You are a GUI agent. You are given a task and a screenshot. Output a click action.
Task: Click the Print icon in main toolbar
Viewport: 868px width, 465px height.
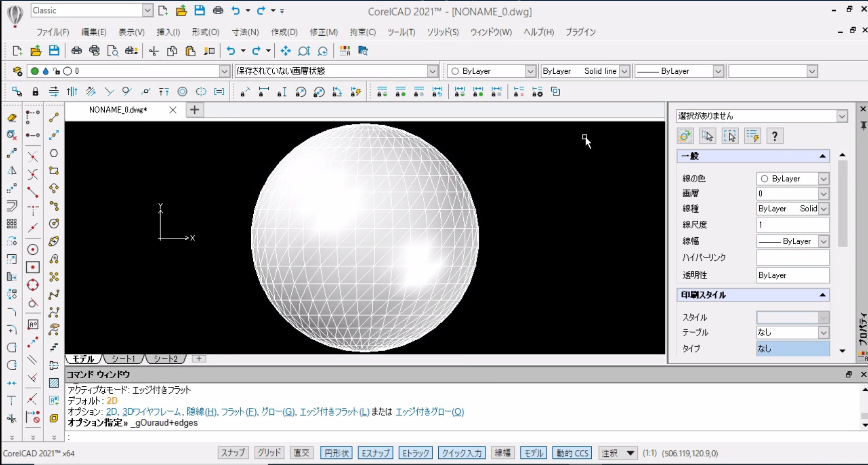76,51
